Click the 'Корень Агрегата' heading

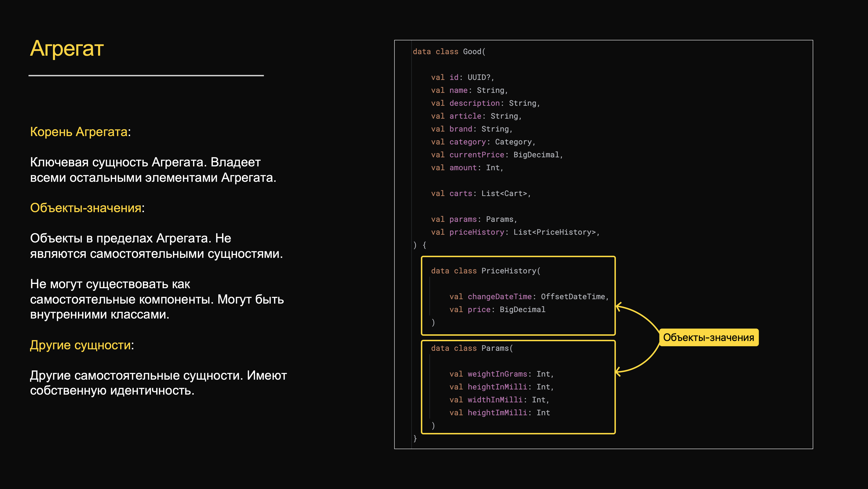79,132
